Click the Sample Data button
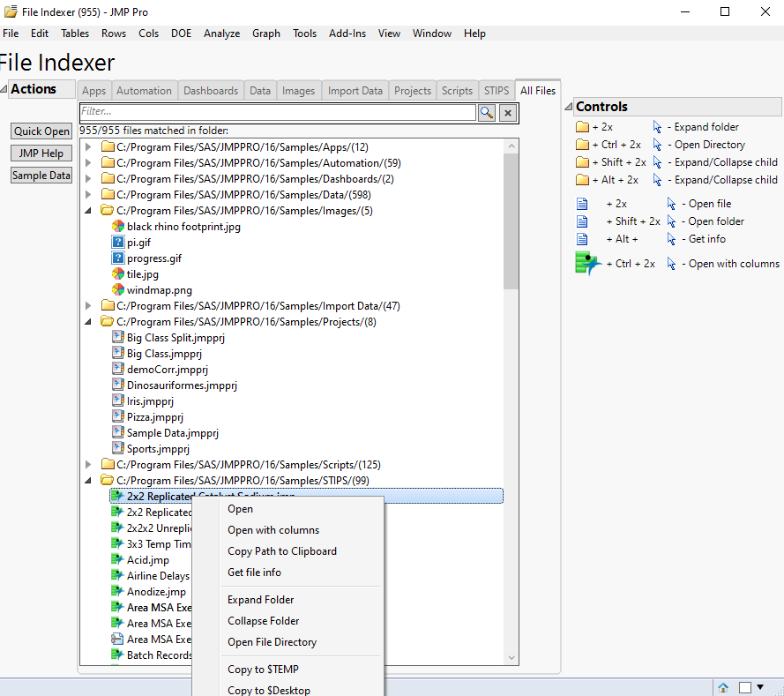The image size is (784, 696). point(41,175)
